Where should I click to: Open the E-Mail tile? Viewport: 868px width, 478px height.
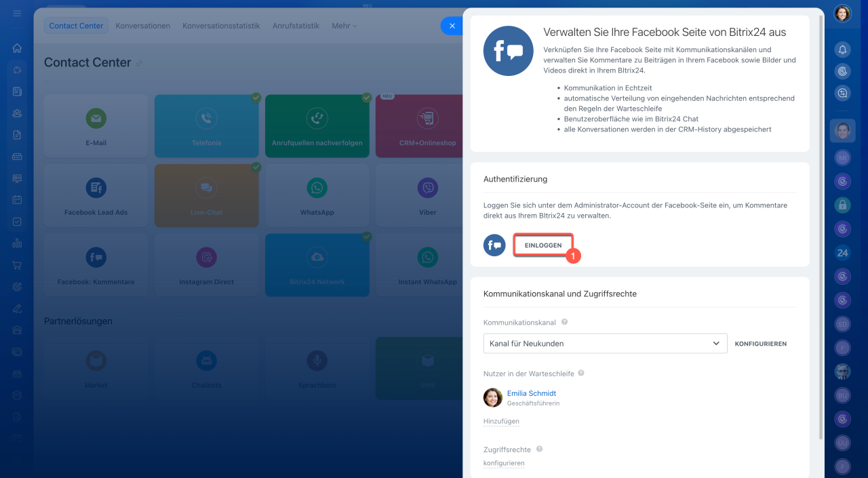click(96, 126)
